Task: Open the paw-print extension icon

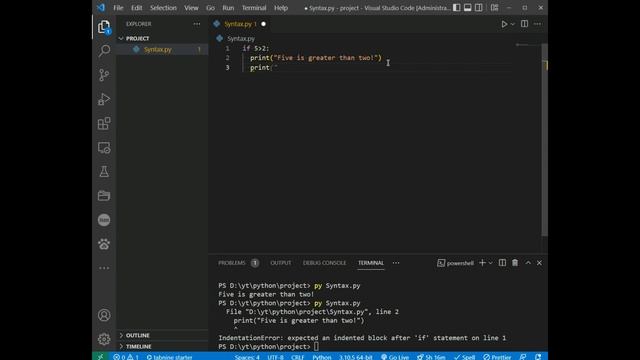Action: 104,244
